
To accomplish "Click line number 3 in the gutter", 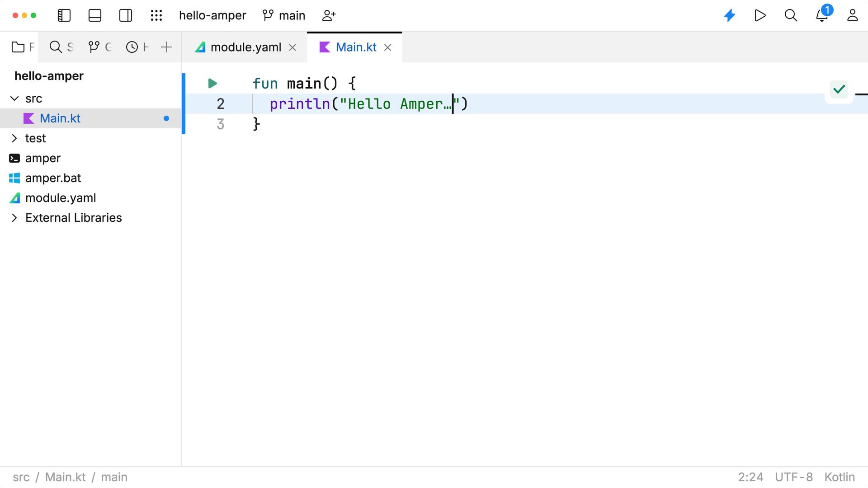I will click(221, 124).
